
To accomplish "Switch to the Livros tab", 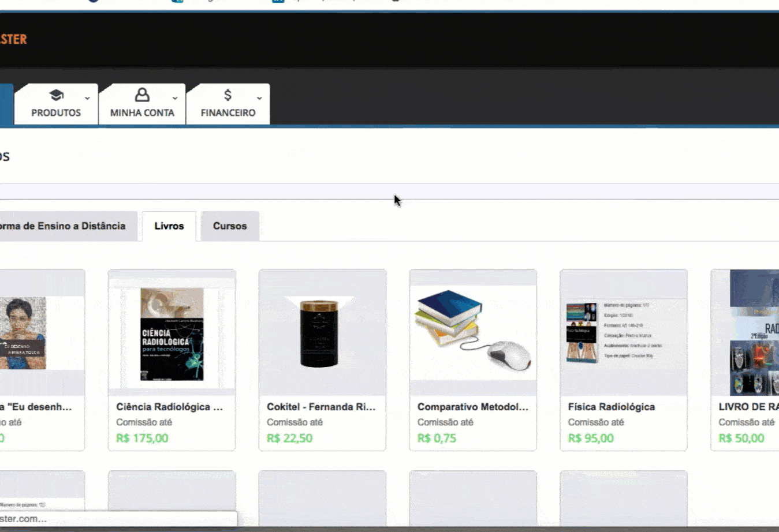I will pyautogui.click(x=169, y=226).
